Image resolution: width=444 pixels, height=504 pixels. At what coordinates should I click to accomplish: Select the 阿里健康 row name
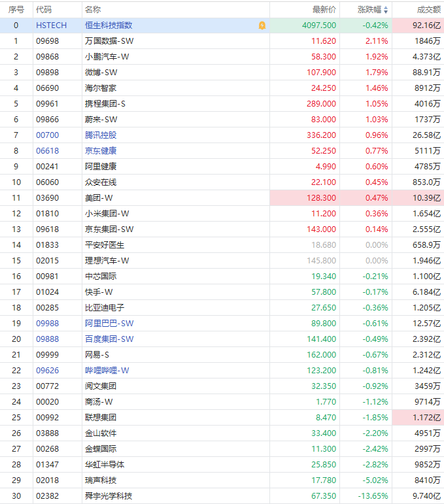[x=101, y=167]
